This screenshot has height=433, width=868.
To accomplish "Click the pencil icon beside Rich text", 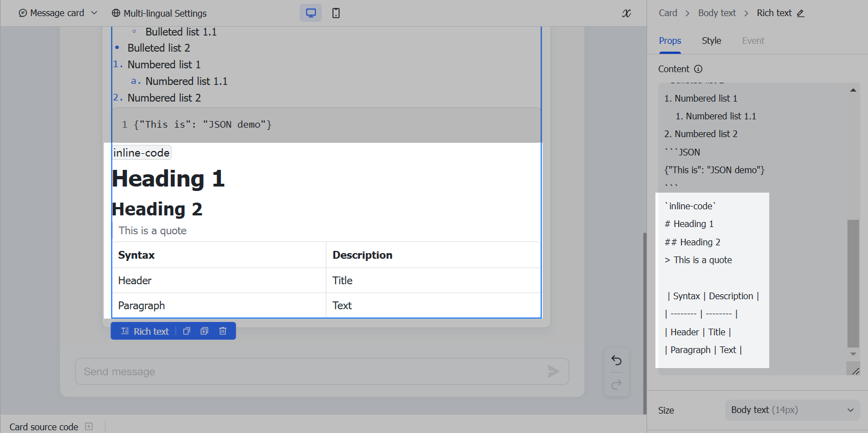I will pyautogui.click(x=800, y=13).
